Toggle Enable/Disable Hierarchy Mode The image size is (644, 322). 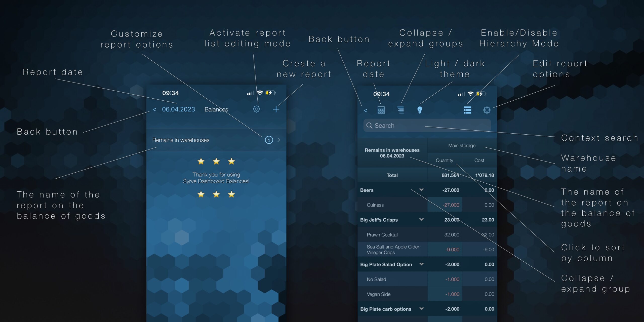coord(467,110)
